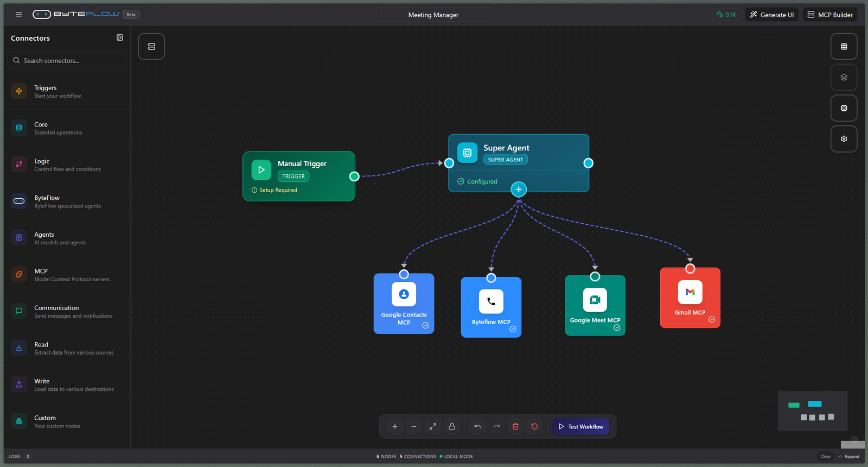
Task: Expand the MCP connector category
Action: (67, 275)
